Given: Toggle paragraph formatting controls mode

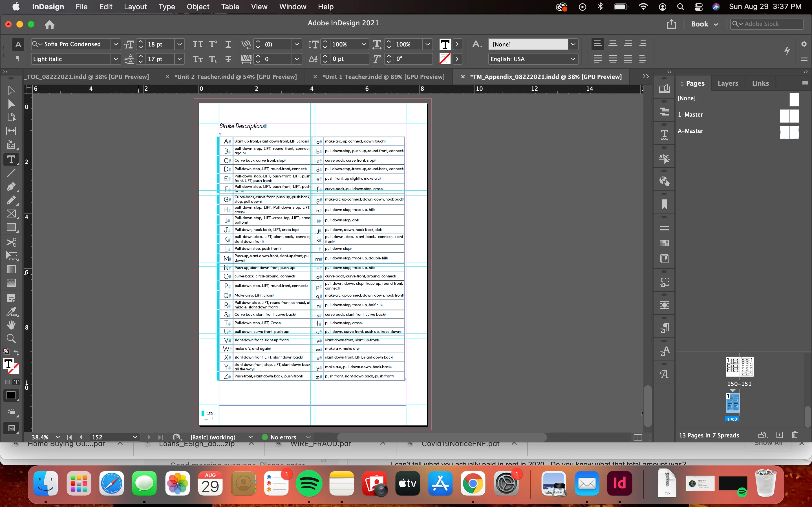Looking at the screenshot, I should pos(18,59).
